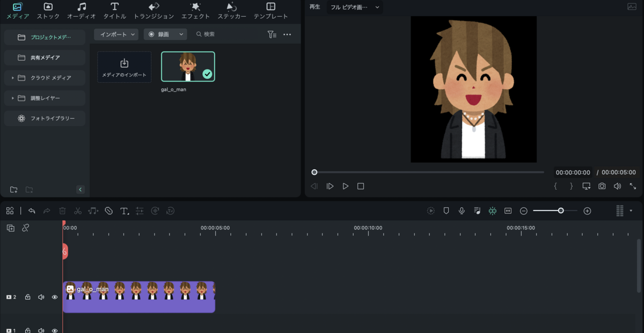Image resolution: width=644 pixels, height=333 pixels.
Task: Open the トランジション tab
Action: (153, 11)
